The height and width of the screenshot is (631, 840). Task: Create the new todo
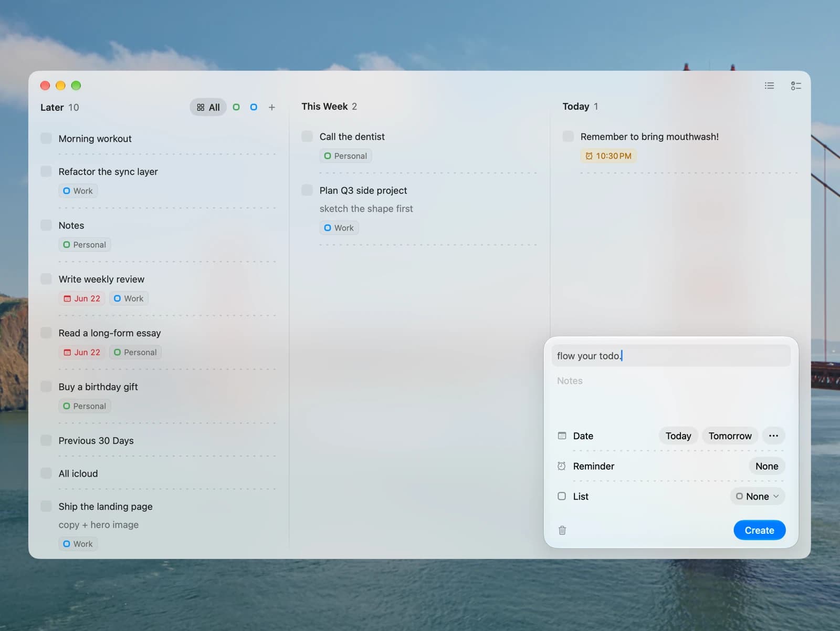(759, 530)
